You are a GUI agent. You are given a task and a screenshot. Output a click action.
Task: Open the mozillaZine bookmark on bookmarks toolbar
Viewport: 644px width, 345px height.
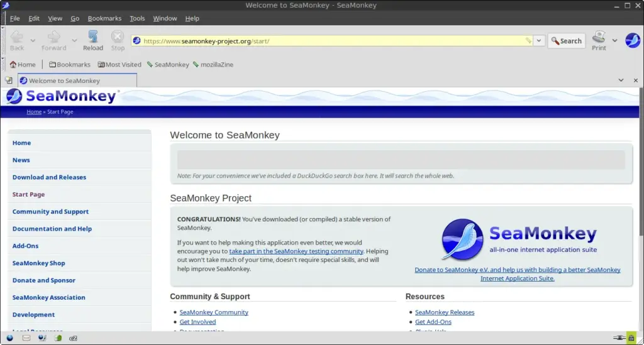click(x=213, y=64)
